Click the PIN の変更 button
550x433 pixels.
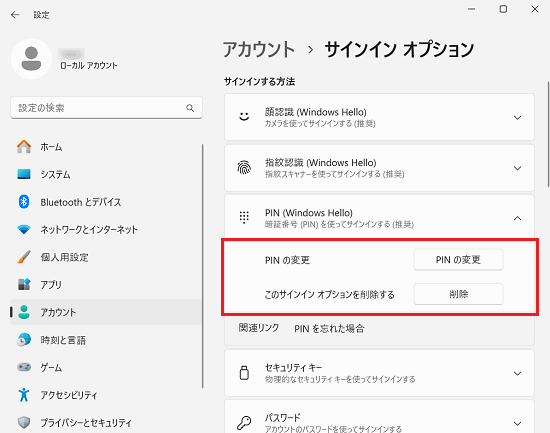[458, 260]
